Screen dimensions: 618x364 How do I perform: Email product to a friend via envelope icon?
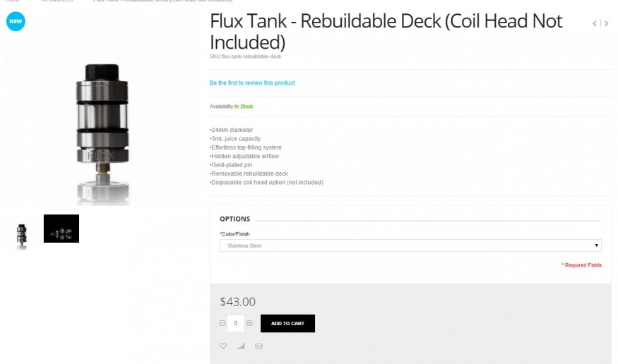tap(259, 346)
